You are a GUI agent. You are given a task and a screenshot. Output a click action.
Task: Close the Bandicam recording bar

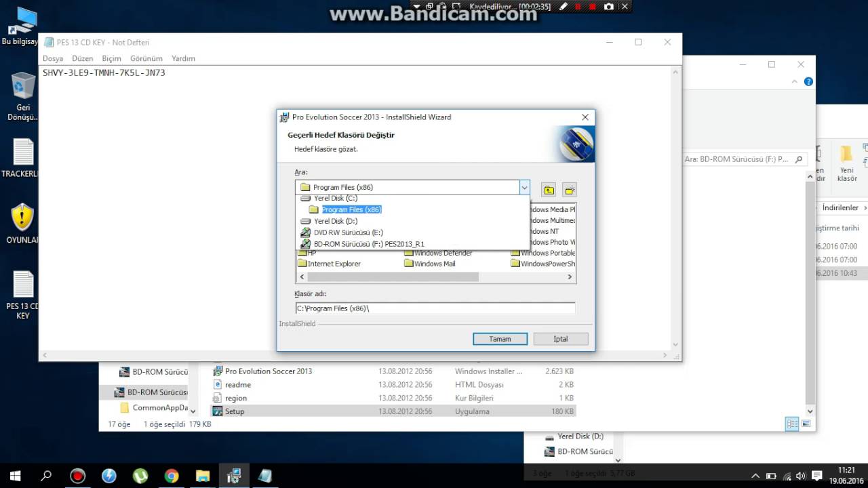click(625, 6)
